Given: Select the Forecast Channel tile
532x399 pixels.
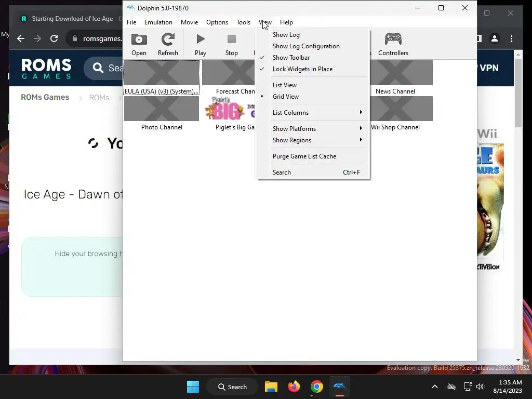Looking at the screenshot, I should [229, 78].
